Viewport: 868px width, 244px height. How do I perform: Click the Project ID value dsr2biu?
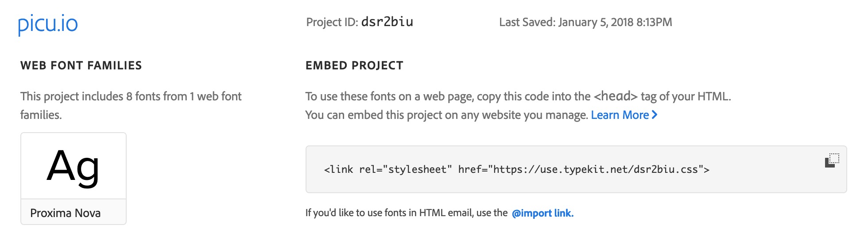click(387, 22)
